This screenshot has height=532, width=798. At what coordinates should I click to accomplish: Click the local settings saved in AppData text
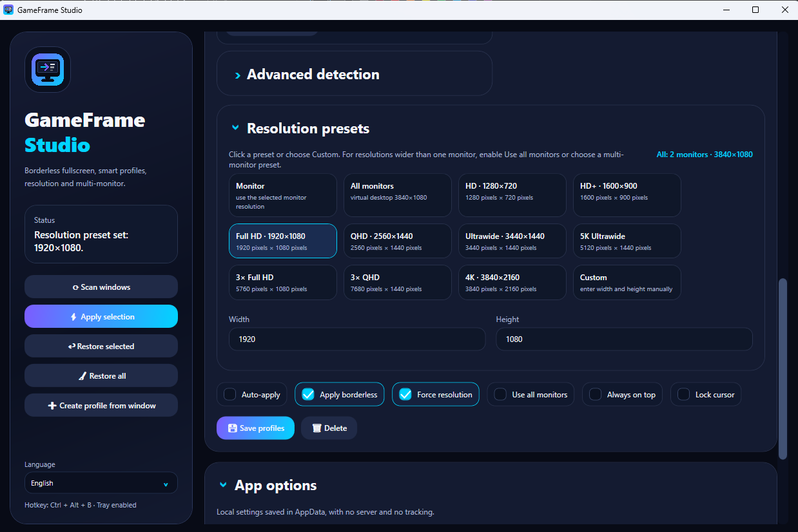tap(326, 512)
